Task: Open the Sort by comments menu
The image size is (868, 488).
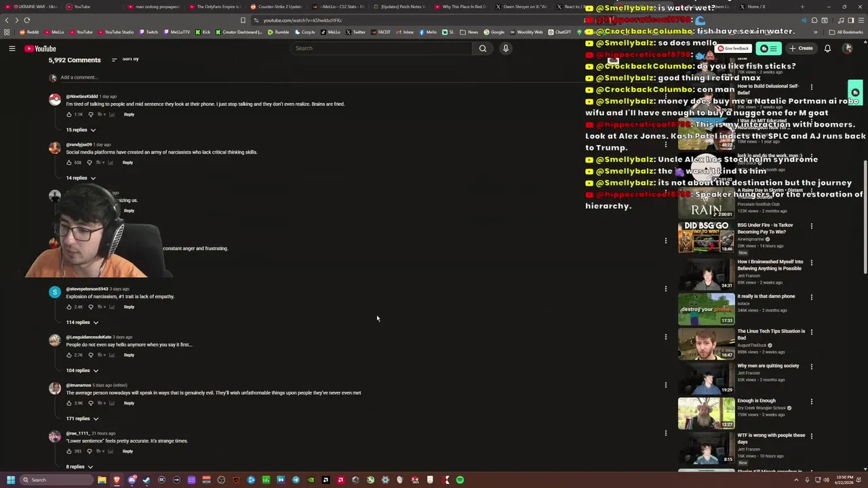Action: tap(125, 59)
